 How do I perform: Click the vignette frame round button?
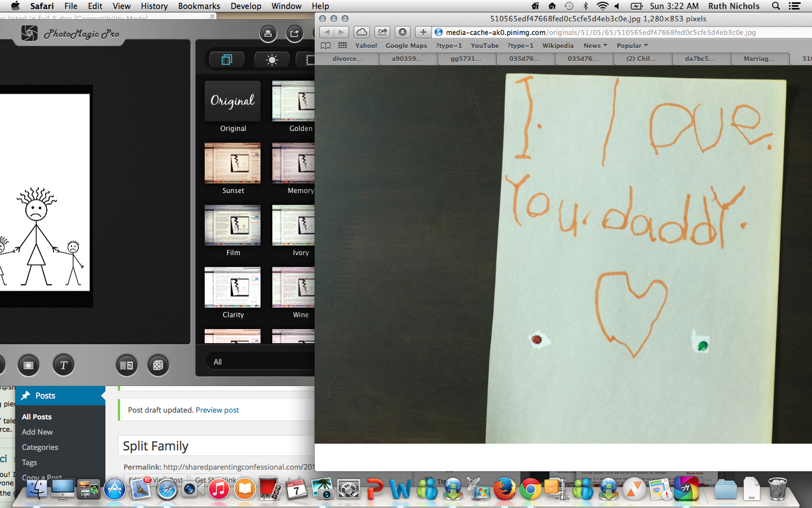(x=28, y=365)
